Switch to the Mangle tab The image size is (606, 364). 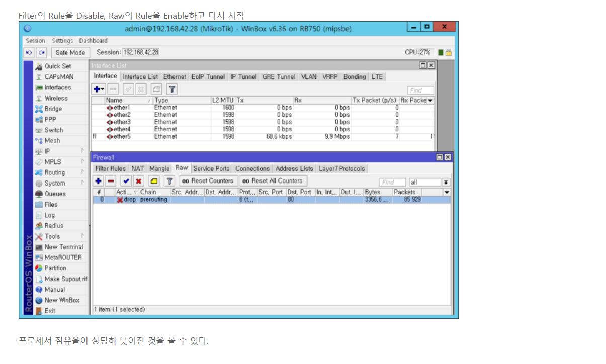(x=159, y=168)
